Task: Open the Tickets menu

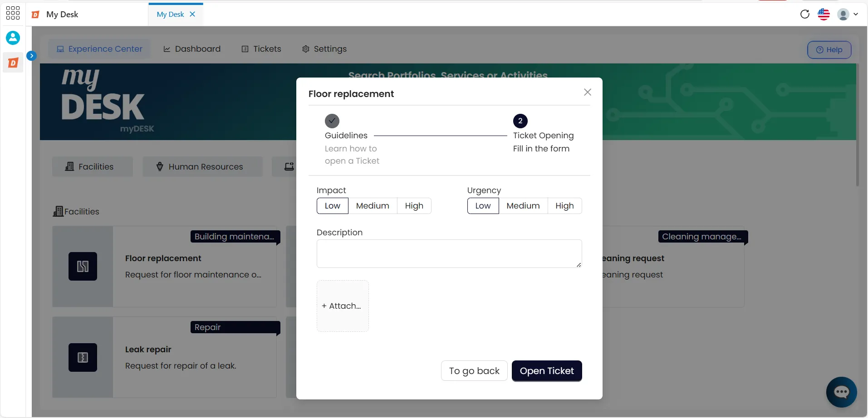Action: click(x=261, y=49)
